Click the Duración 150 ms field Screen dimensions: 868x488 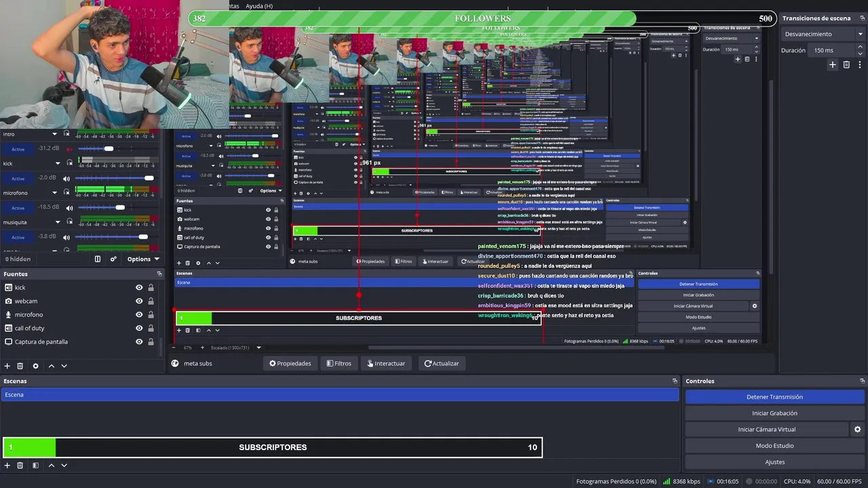[833, 50]
